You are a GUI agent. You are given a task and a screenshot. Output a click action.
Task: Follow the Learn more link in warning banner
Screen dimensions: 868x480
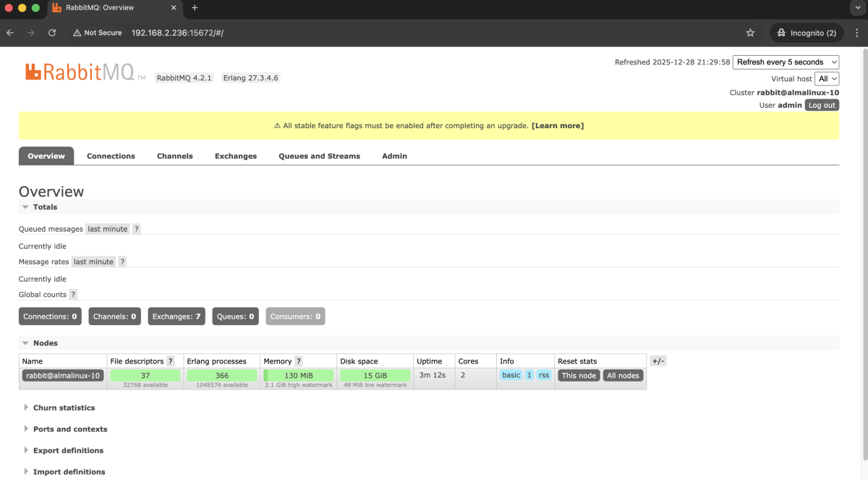tap(557, 126)
